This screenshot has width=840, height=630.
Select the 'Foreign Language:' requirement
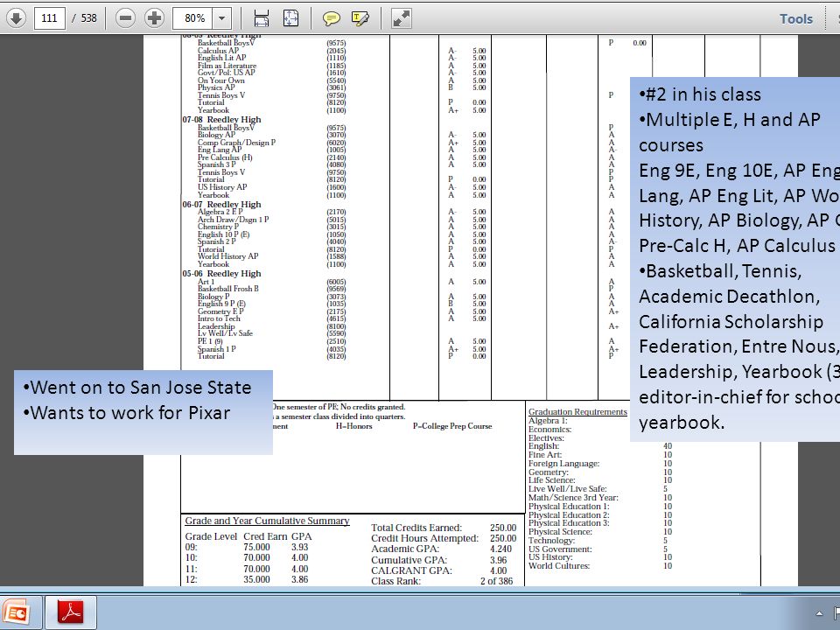click(x=563, y=464)
